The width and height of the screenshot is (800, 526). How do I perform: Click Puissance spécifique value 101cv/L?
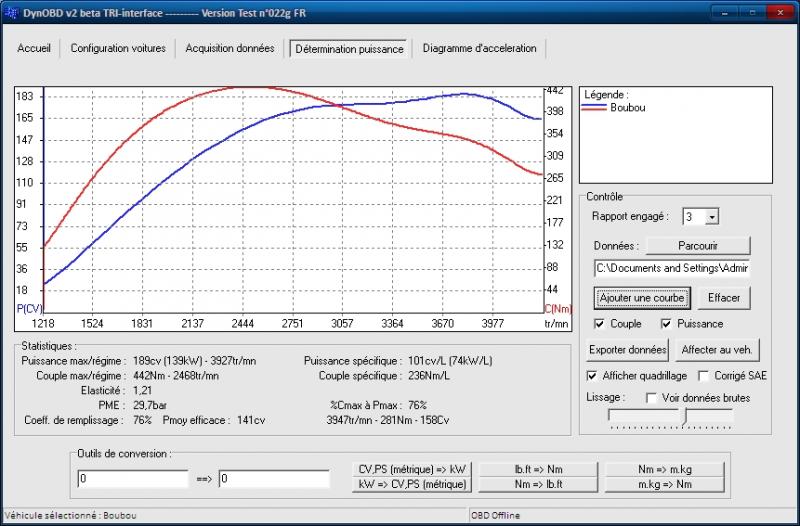point(450,361)
